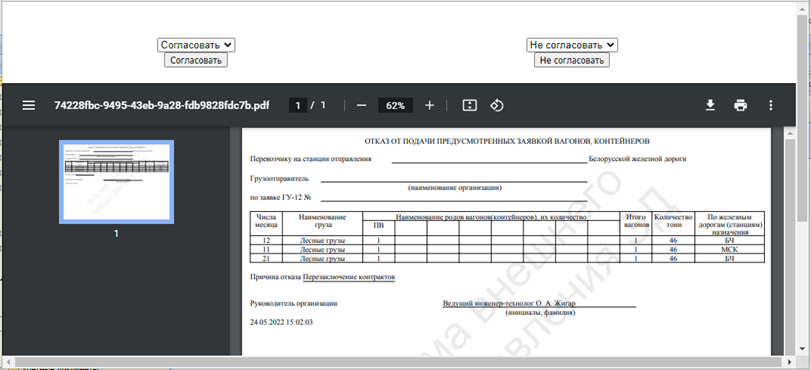The image size is (811, 370).
Task: Toggle the PDF sidebar menu icon
Action: tap(28, 106)
